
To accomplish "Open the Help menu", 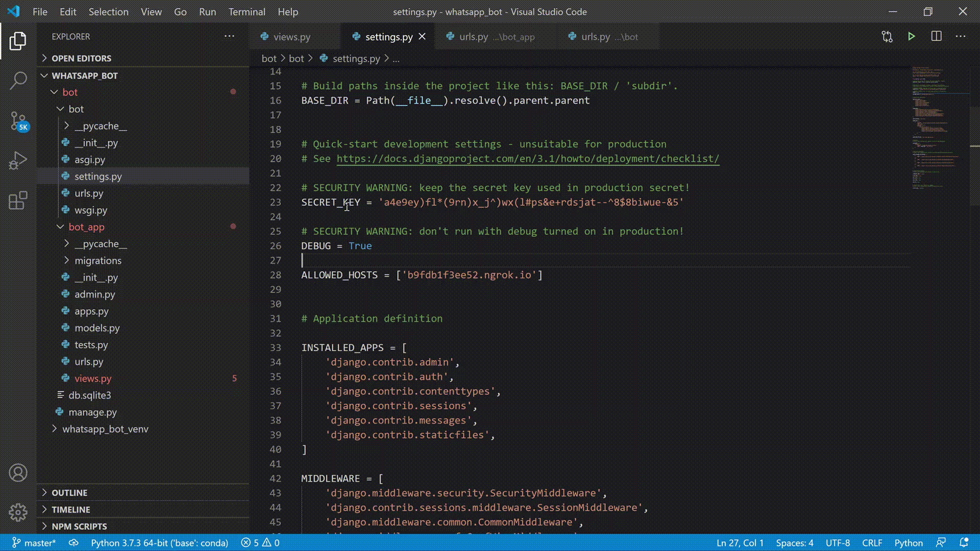I will (288, 12).
